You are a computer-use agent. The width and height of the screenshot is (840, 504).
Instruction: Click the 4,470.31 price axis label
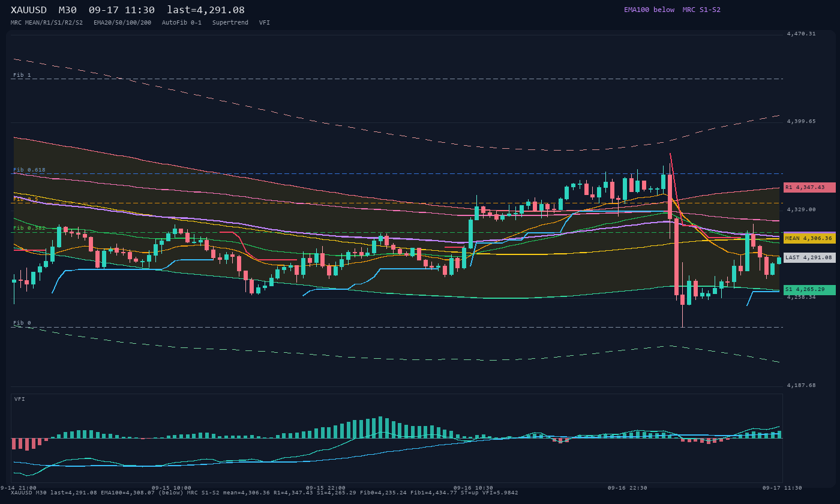[801, 34]
